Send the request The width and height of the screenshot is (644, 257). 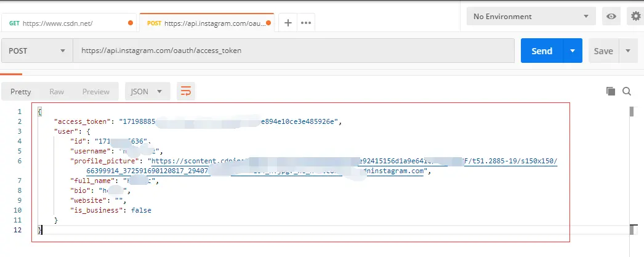click(x=542, y=51)
